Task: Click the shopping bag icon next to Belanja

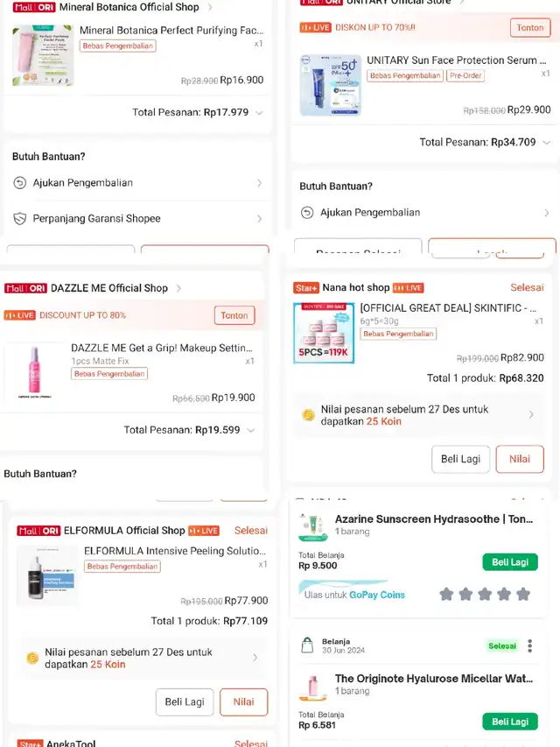Action: (x=308, y=645)
